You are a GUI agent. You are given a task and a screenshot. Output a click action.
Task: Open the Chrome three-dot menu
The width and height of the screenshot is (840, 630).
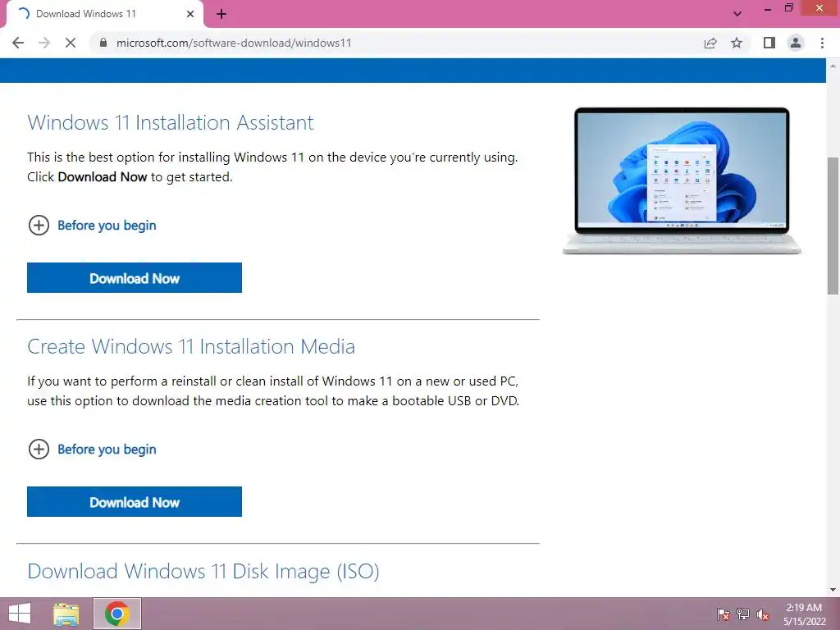coord(822,43)
